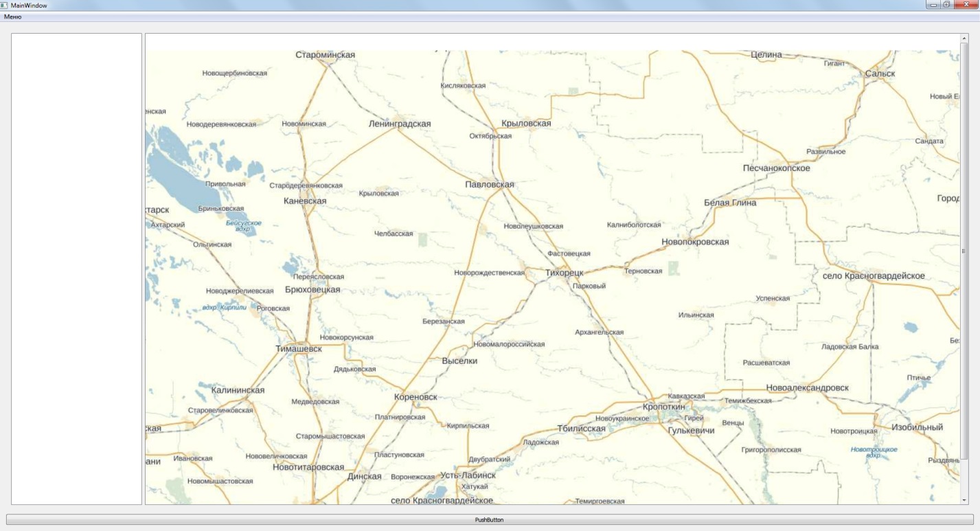Click the map scrollbar down arrow

pyautogui.click(x=964, y=500)
